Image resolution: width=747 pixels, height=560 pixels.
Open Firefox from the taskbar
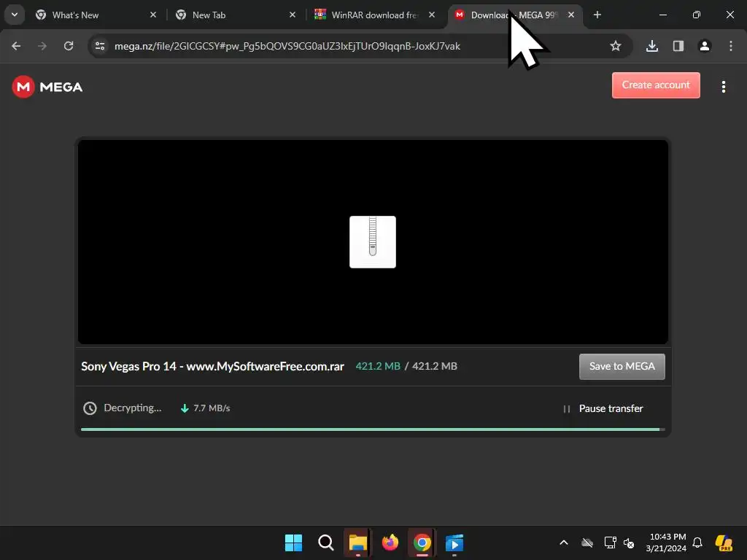point(390,542)
